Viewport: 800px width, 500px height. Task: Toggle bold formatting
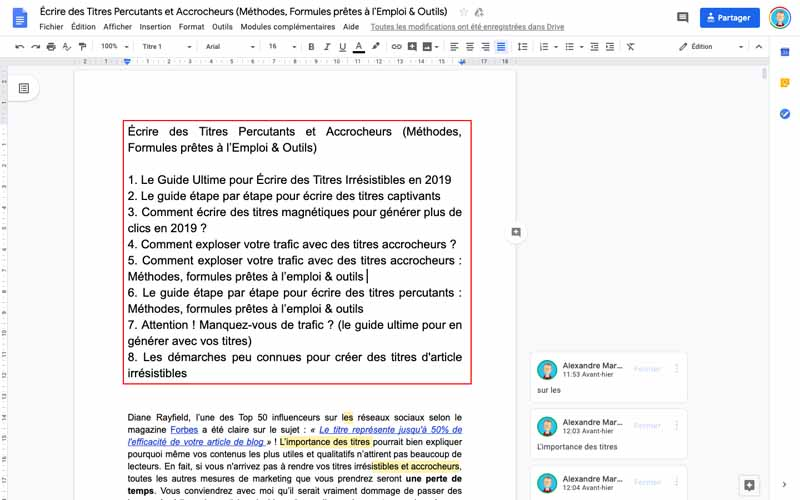pyautogui.click(x=311, y=46)
